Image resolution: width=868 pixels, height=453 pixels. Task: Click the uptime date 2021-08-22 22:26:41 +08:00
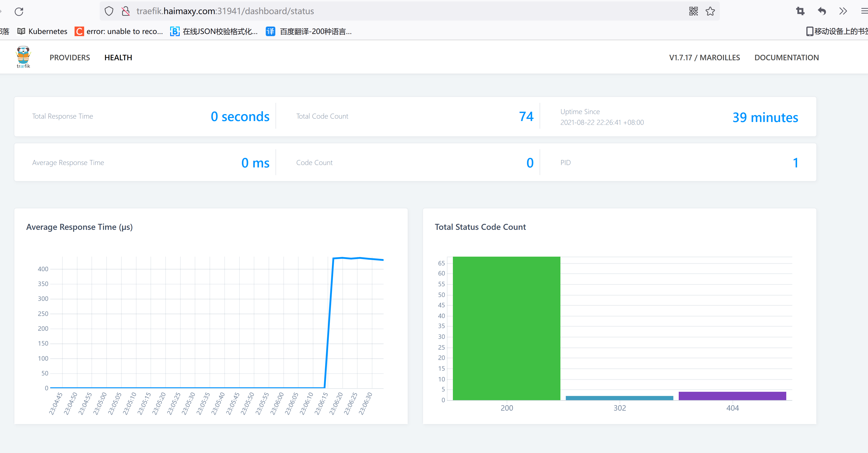(602, 122)
